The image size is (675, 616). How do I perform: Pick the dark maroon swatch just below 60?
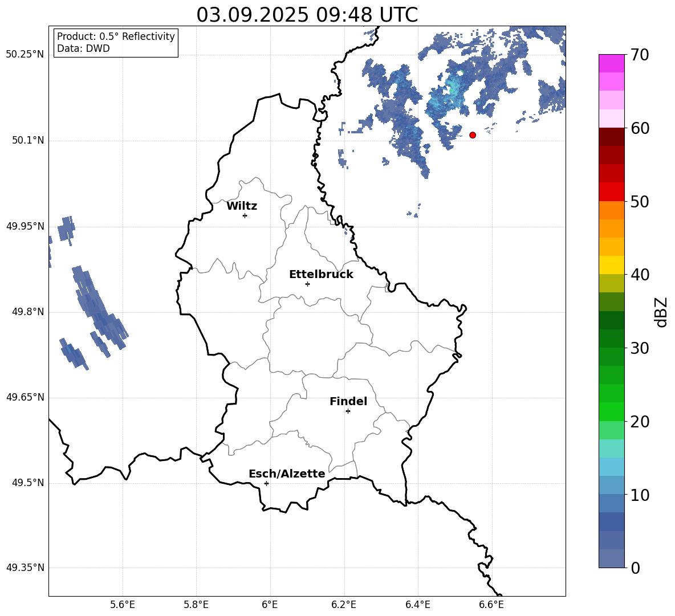pos(611,137)
